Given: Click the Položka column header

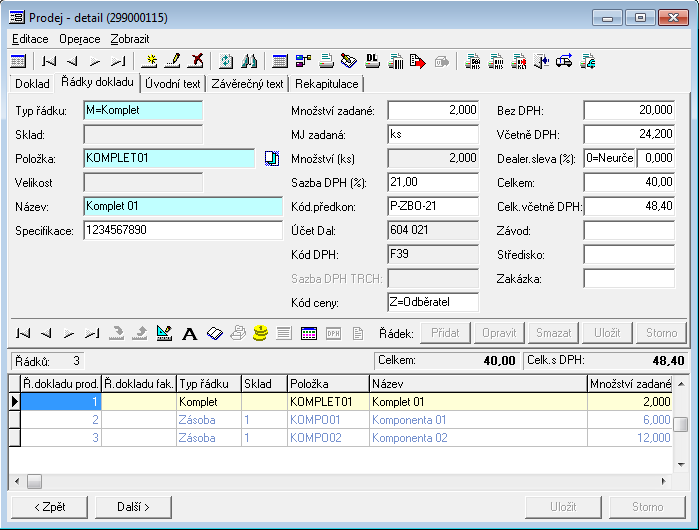Looking at the screenshot, I should click(x=328, y=384).
